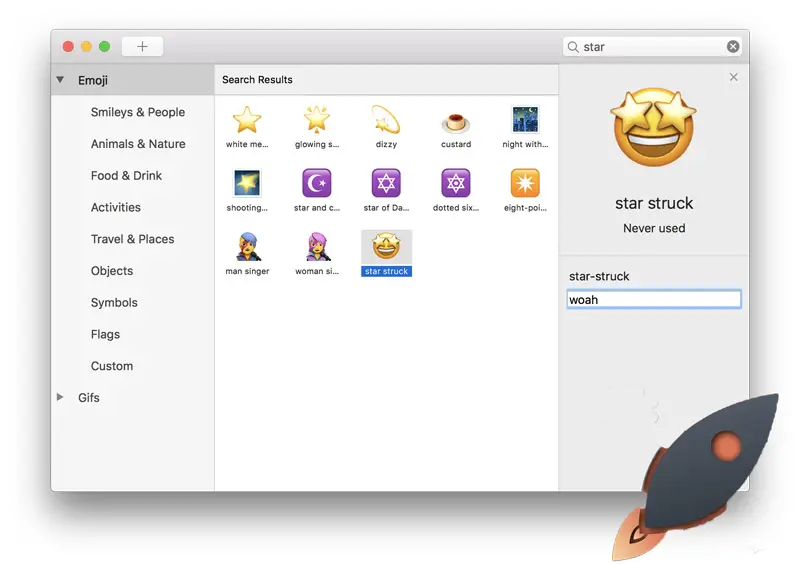The width and height of the screenshot is (800, 564).
Task: Collapse the Emoji section triangle
Action: [x=60, y=80]
